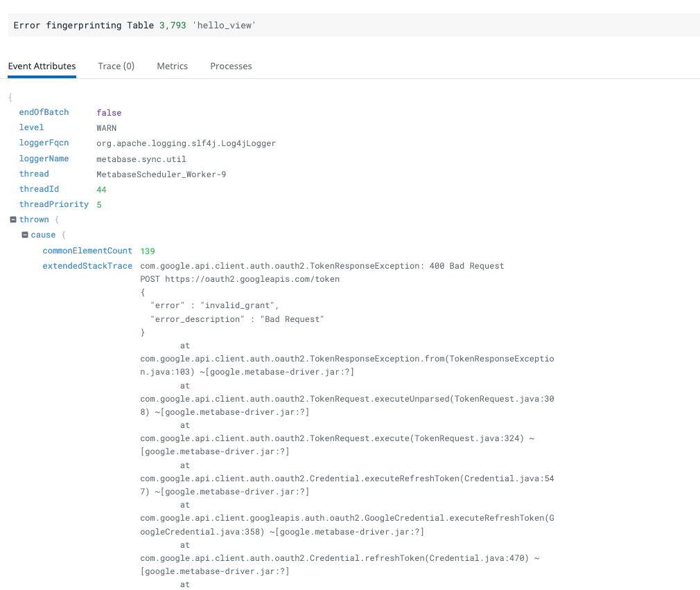Click the 3,793 count in the header
Image resolution: width=700 pixels, height=590 pixels.
173,25
